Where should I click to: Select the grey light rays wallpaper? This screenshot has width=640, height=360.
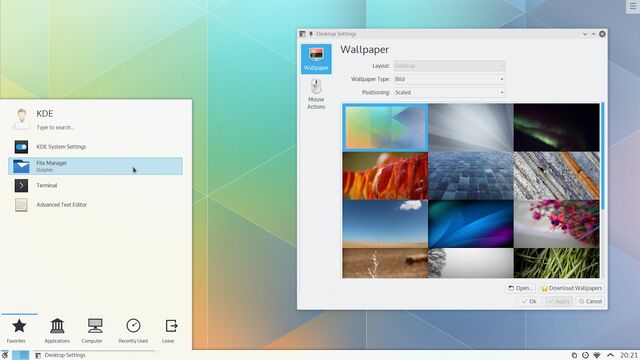[471, 127]
